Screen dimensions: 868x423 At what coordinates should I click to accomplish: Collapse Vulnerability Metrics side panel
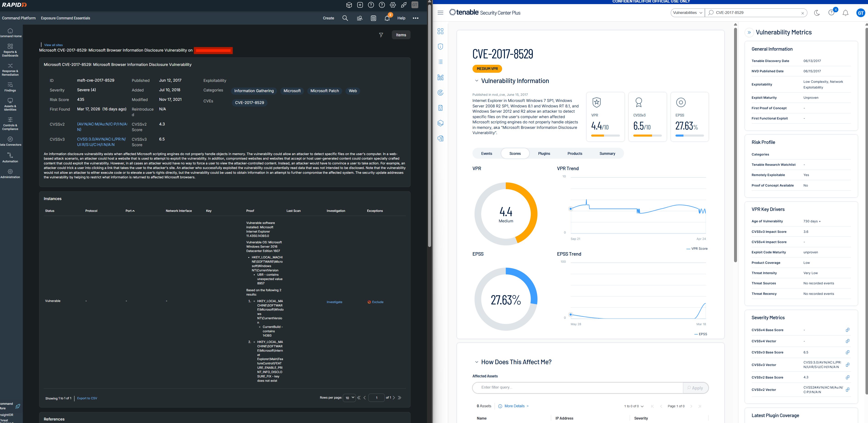[749, 32]
